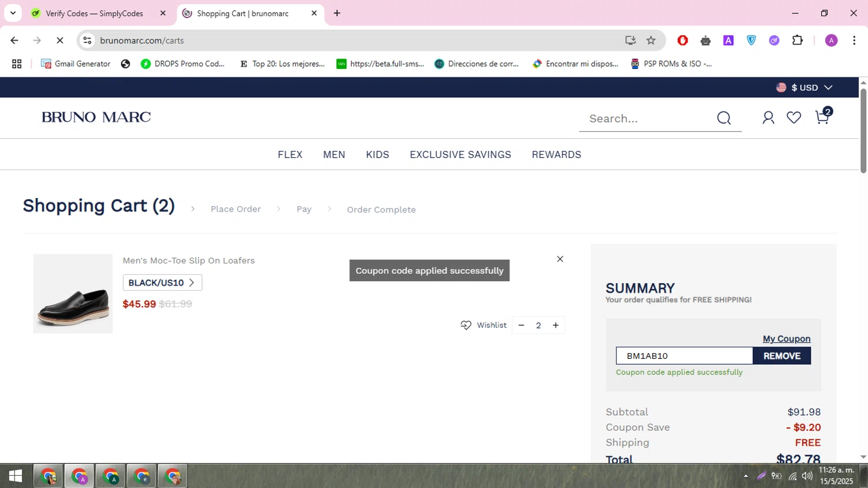Open a new browser tab
868x488 pixels.
click(x=337, y=13)
